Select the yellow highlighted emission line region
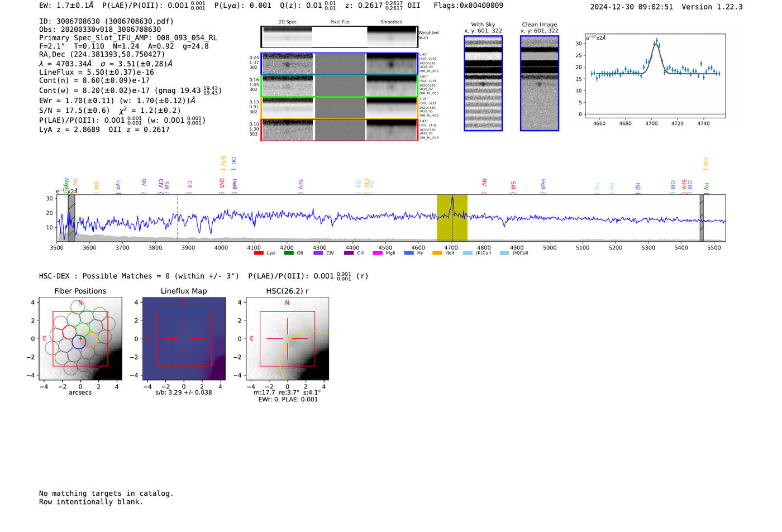Screen dimensions: 782x532 [x=452, y=218]
